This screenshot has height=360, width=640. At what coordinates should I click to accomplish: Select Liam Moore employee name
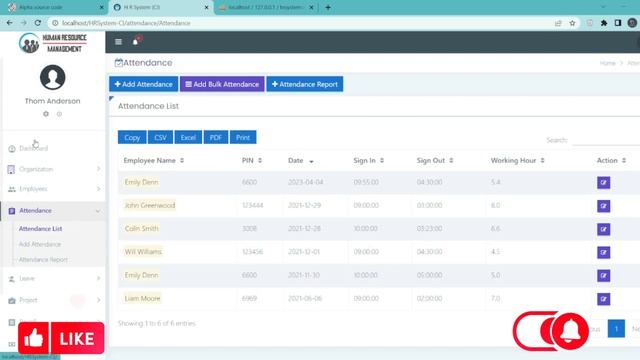click(x=142, y=298)
